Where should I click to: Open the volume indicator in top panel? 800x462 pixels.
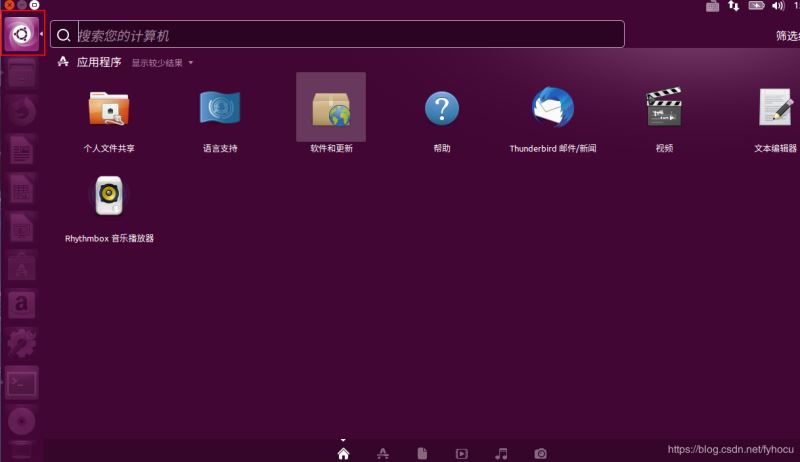[778, 6]
